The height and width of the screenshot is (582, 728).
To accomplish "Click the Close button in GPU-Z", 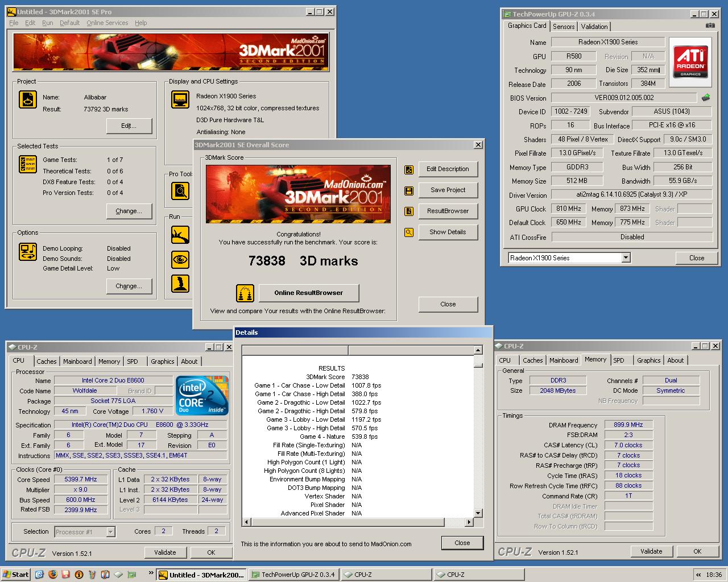I will (697, 258).
